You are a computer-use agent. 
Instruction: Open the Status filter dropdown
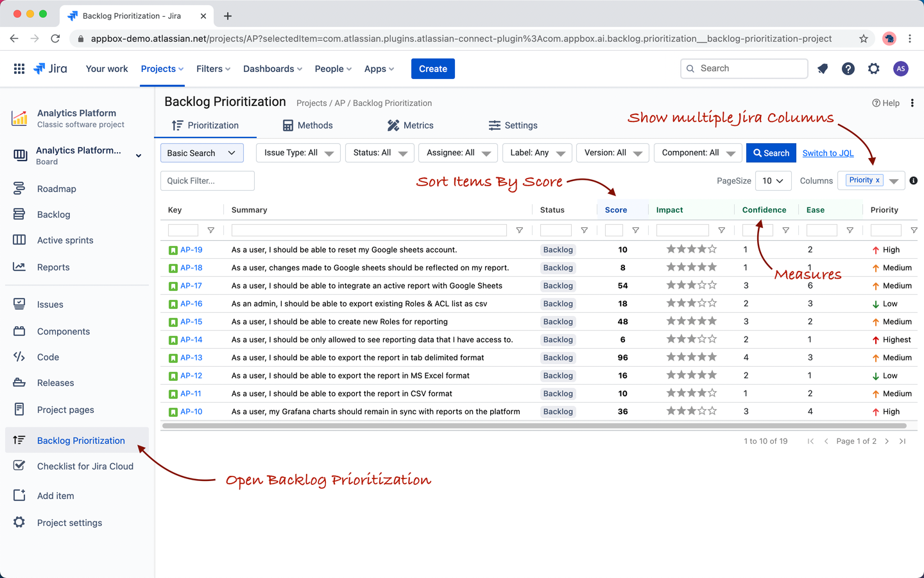pyautogui.click(x=380, y=153)
